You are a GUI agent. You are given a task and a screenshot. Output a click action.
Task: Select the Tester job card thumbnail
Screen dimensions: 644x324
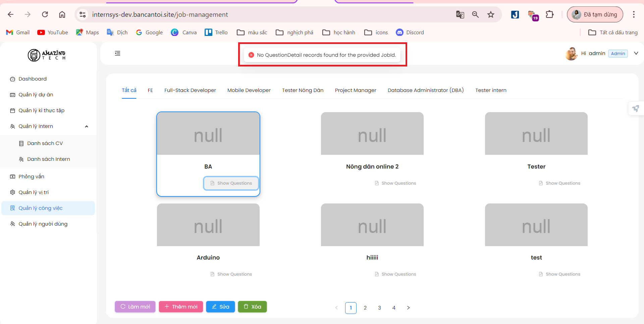tap(536, 134)
